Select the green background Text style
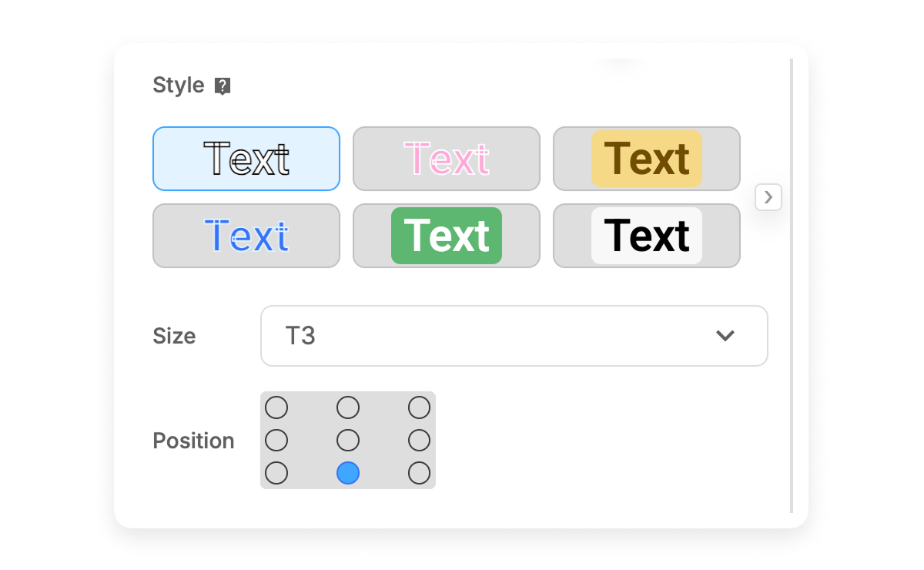 pyautogui.click(x=447, y=236)
